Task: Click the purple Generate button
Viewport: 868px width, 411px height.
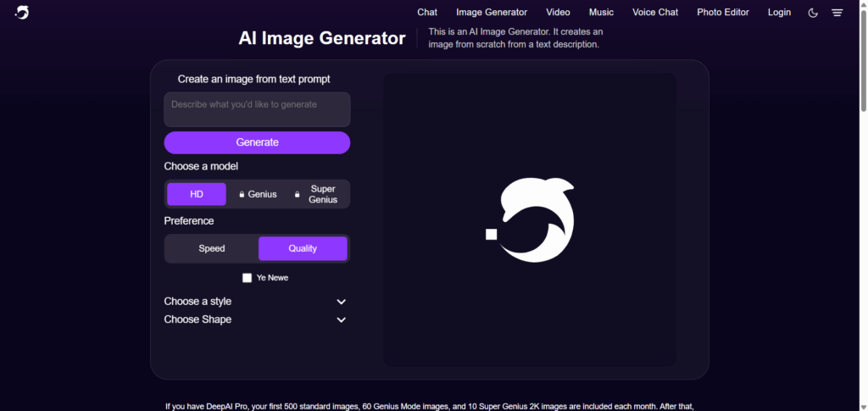Action: pos(257,142)
